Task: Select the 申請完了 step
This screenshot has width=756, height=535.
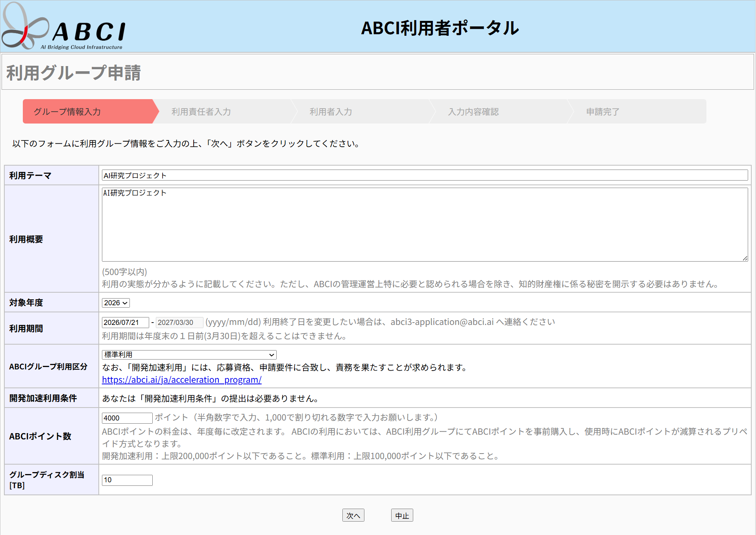Action: pyautogui.click(x=638, y=112)
